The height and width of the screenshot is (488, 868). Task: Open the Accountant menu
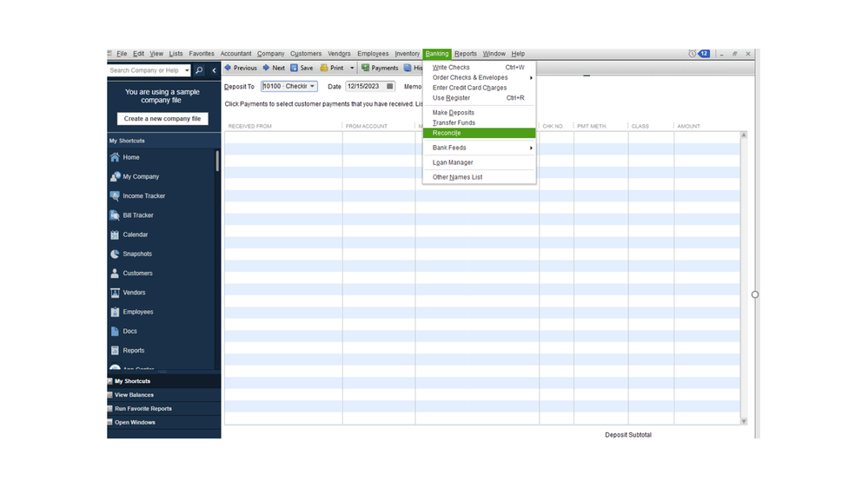[235, 54]
